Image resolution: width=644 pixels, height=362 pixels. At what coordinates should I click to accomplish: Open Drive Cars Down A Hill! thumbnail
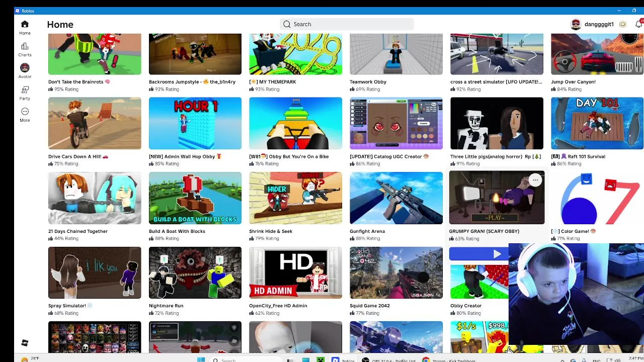coord(95,123)
